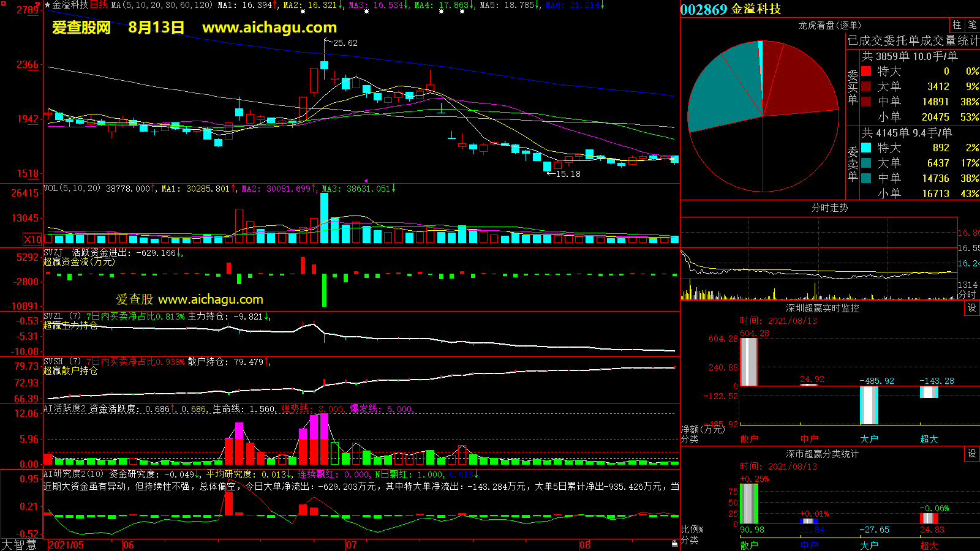
Task: Click the lock icon at bottom of chart
Action: pos(674,543)
